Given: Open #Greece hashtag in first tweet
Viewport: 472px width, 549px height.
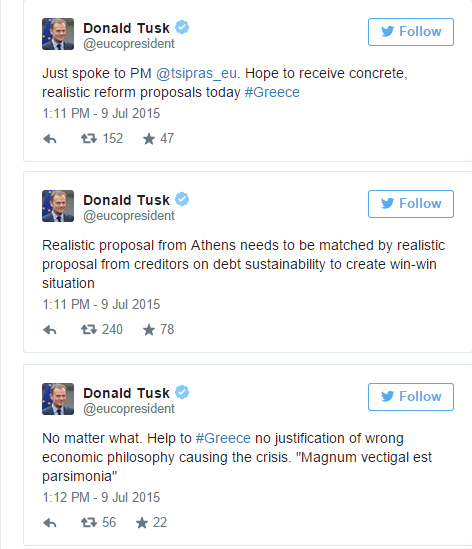Looking at the screenshot, I should [x=272, y=92].
